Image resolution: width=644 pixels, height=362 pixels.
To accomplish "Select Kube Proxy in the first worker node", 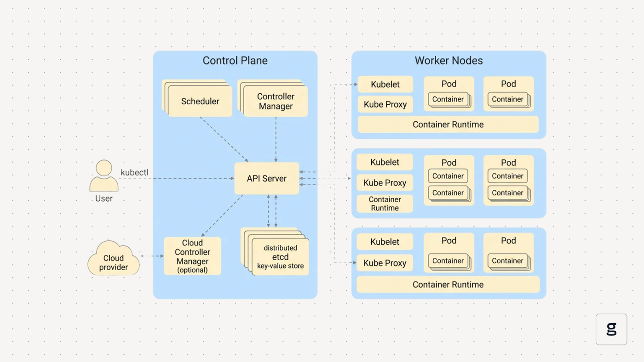I will coord(385,104).
